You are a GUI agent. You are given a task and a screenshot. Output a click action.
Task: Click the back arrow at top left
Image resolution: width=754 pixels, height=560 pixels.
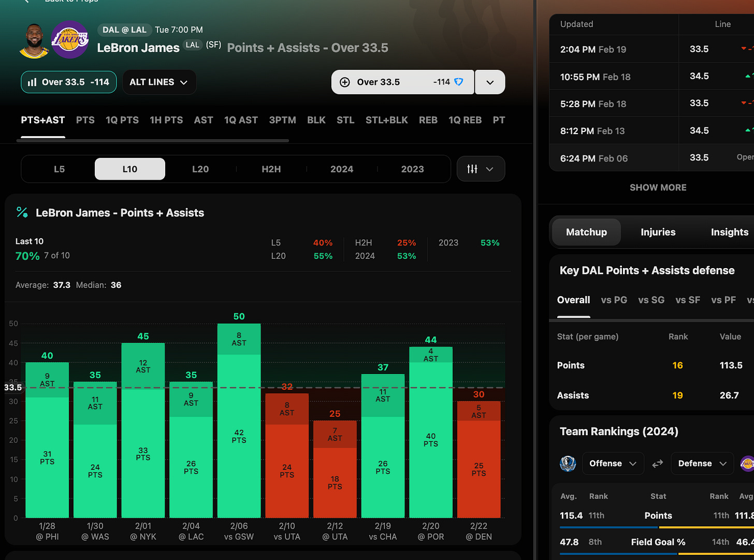pos(27,2)
